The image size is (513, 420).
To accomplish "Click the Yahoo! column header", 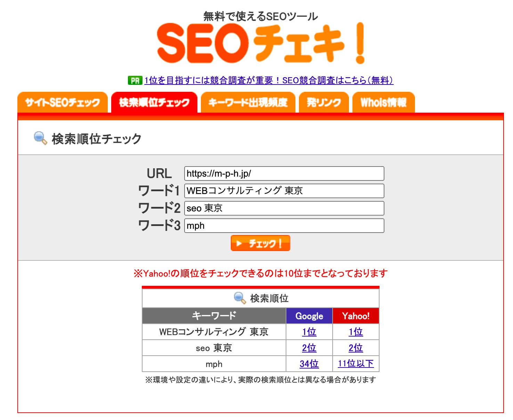I will (x=356, y=316).
